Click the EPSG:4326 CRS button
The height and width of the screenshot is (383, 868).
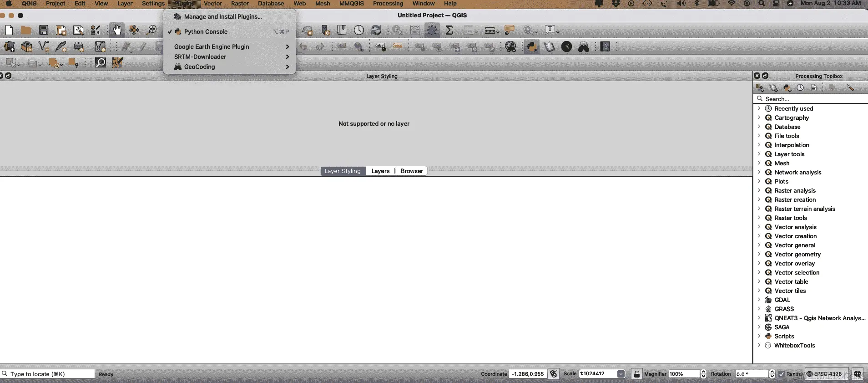pyautogui.click(x=827, y=374)
